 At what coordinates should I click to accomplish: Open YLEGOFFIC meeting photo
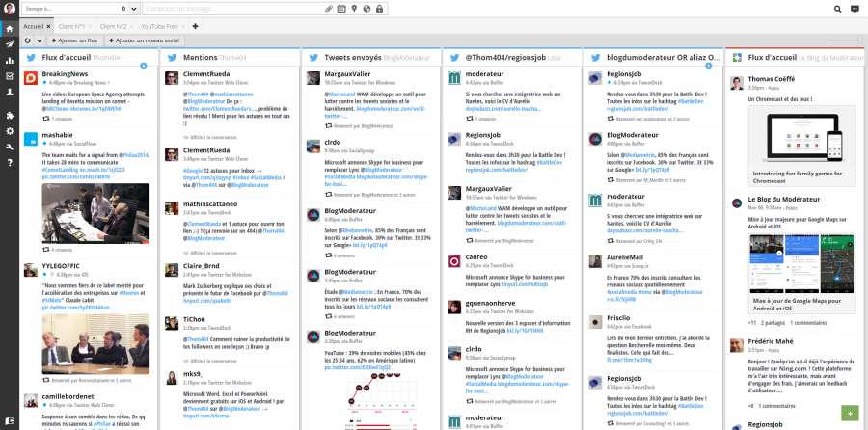pos(95,344)
